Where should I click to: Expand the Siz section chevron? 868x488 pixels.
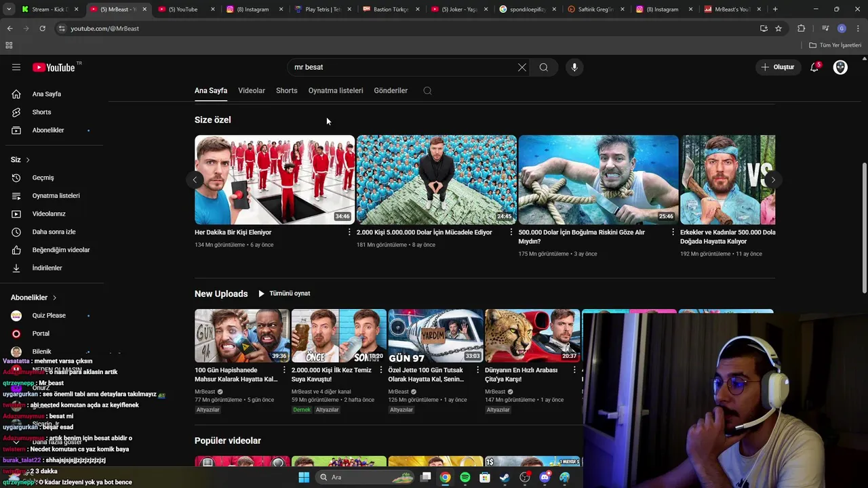coord(28,160)
